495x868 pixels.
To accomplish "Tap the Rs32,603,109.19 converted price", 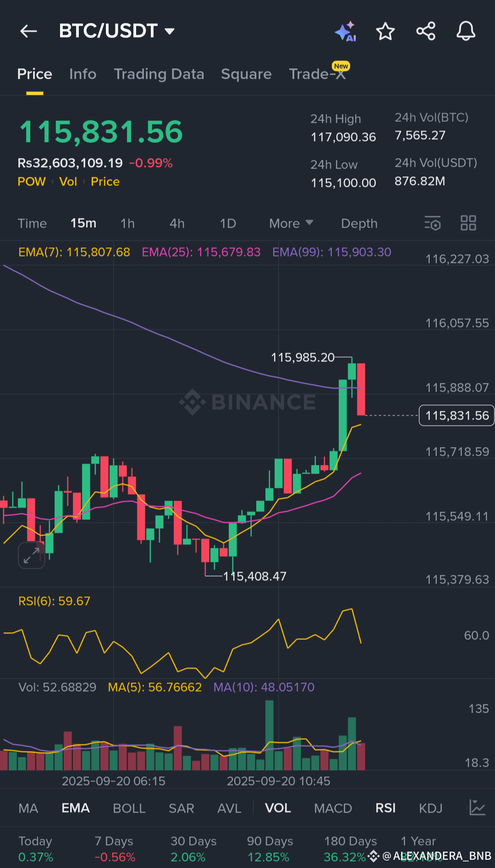I will click(x=70, y=163).
